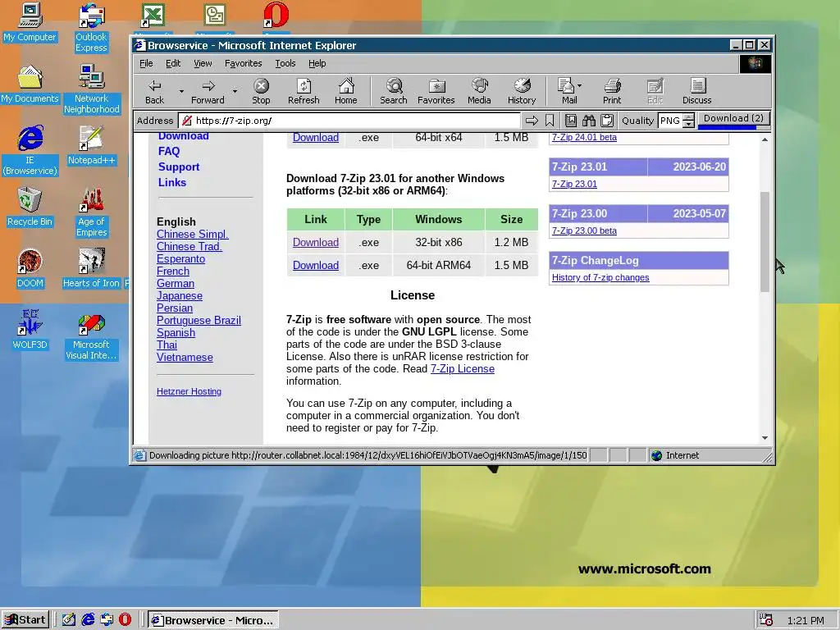The image size is (840, 630).
Task: Click the Quality field showing PNG
Action: 671,121
